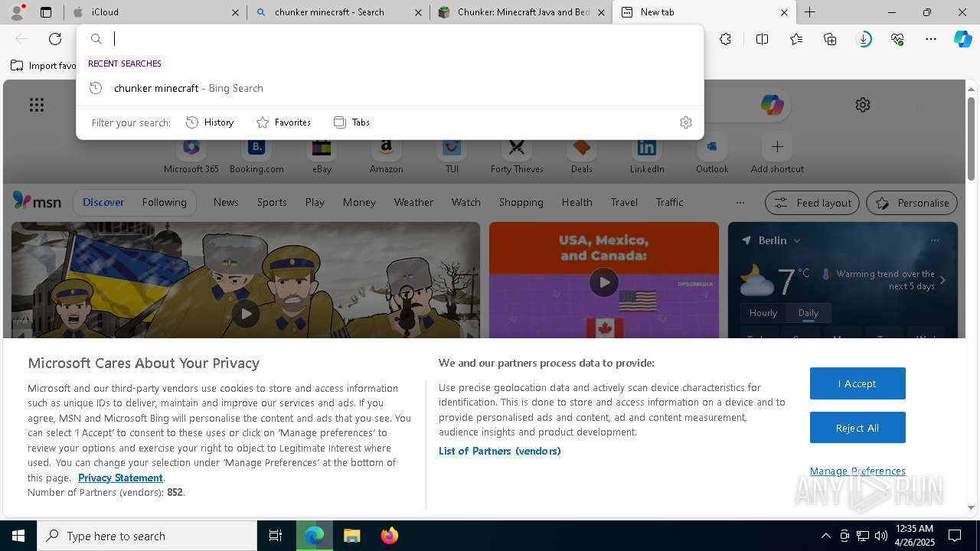980x551 pixels.
Task: Open Shopping category in MSN
Action: pos(521,203)
